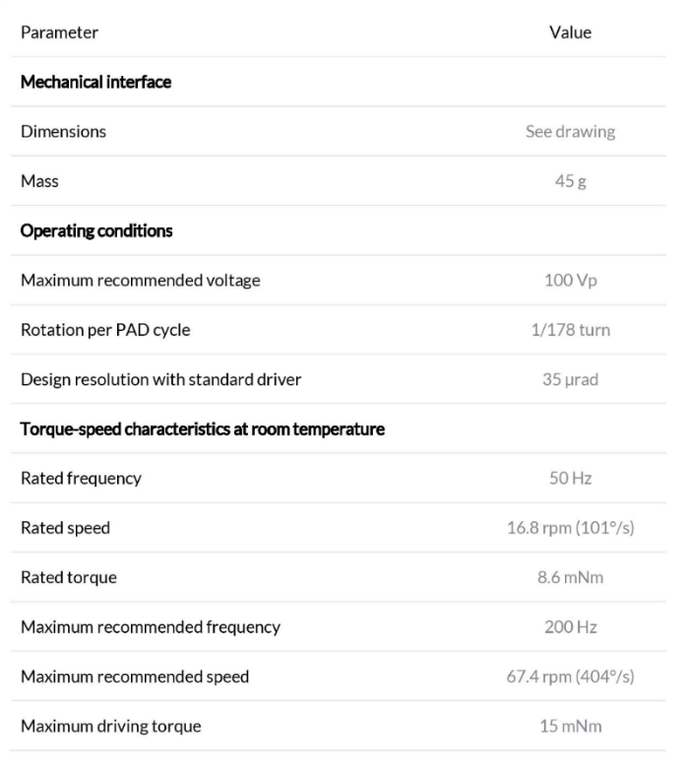Click the Maximum driving torque 15 mNm value
Image resolution: width=689 pixels, height=784 pixels.
[570, 726]
